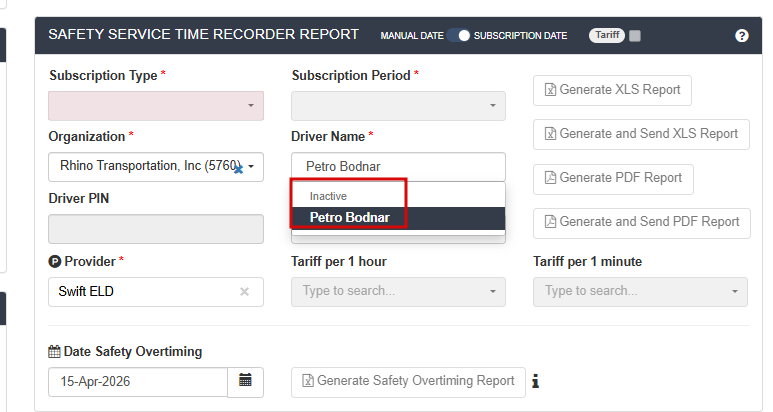Click Generate and Send XLS Report
Image resolution: width=773 pixels, height=412 pixels.
(x=641, y=134)
